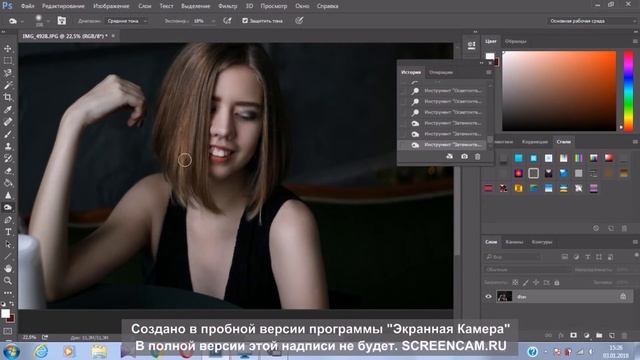
Task: Toggle lock transparent pixels in Layers panel
Action: click(x=516, y=282)
